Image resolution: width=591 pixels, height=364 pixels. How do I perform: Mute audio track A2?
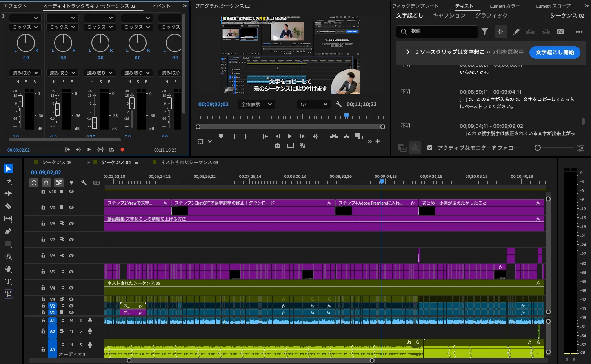[71, 331]
